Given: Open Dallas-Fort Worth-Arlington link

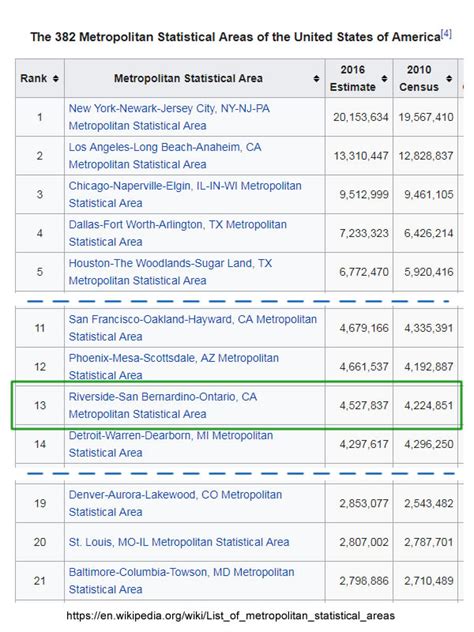Looking at the screenshot, I should coord(178,233).
